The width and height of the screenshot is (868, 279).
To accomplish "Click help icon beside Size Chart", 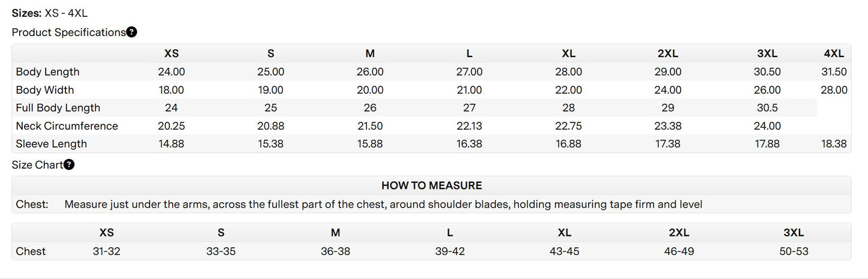I will point(69,165).
